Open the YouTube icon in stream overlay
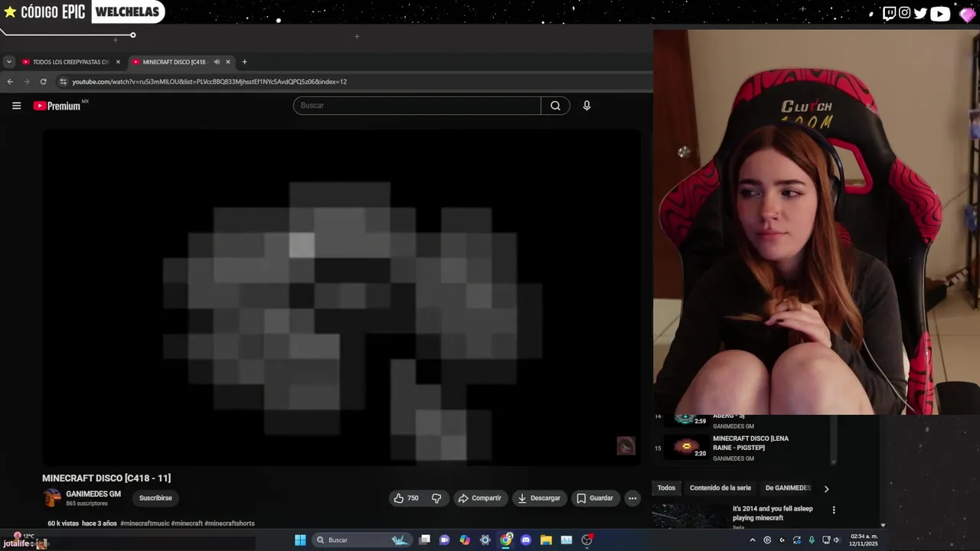The width and height of the screenshot is (980, 551). point(939,13)
